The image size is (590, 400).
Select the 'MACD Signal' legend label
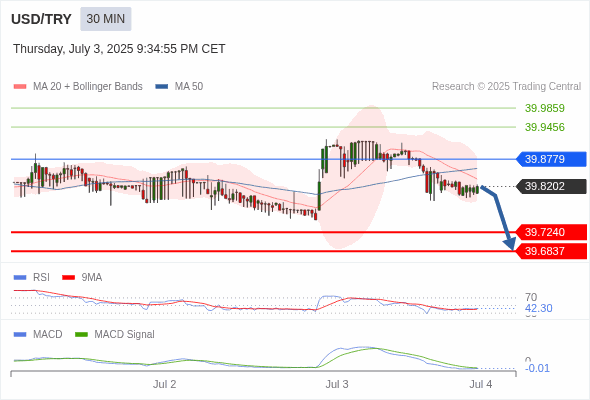tap(125, 335)
